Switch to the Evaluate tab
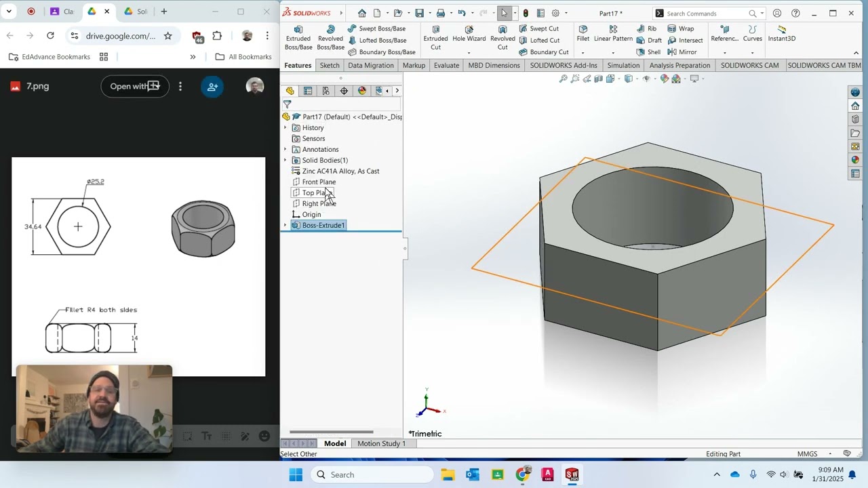This screenshot has width=868, height=488. pos(446,65)
